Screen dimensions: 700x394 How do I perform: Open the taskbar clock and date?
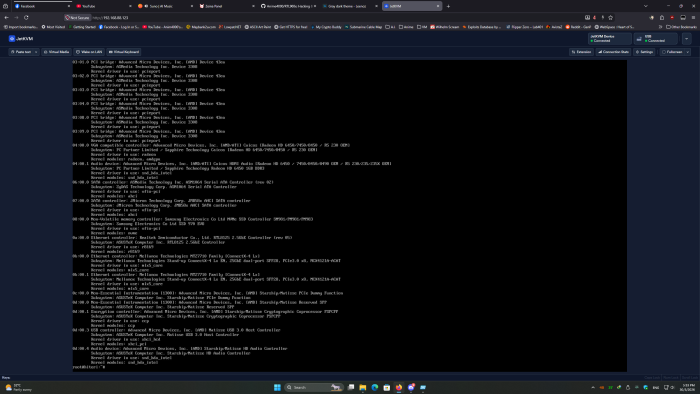click(x=688, y=387)
